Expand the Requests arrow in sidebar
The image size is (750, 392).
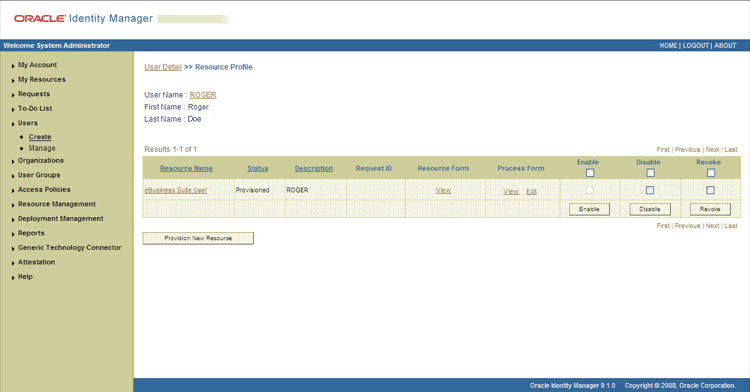pyautogui.click(x=13, y=95)
